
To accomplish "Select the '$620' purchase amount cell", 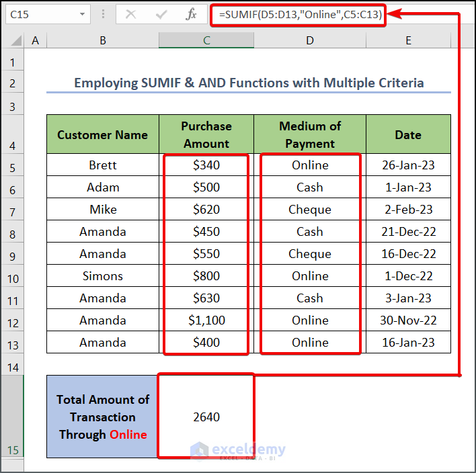I will click(206, 209).
